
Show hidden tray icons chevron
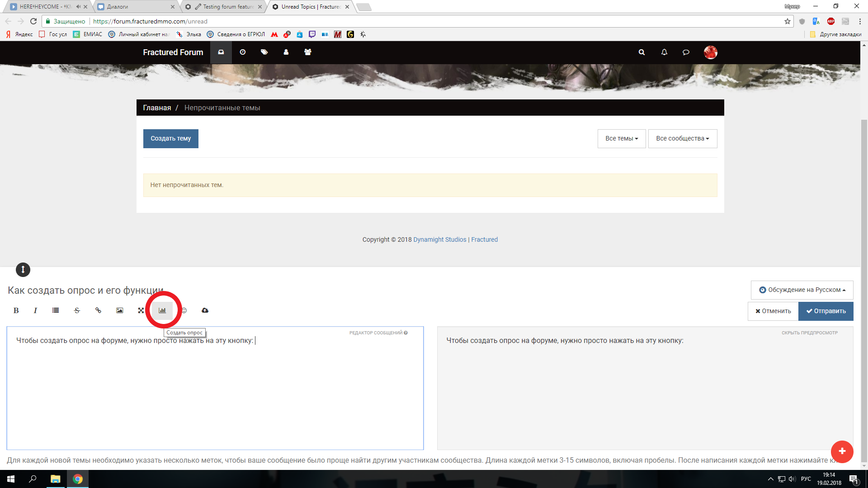(770, 479)
